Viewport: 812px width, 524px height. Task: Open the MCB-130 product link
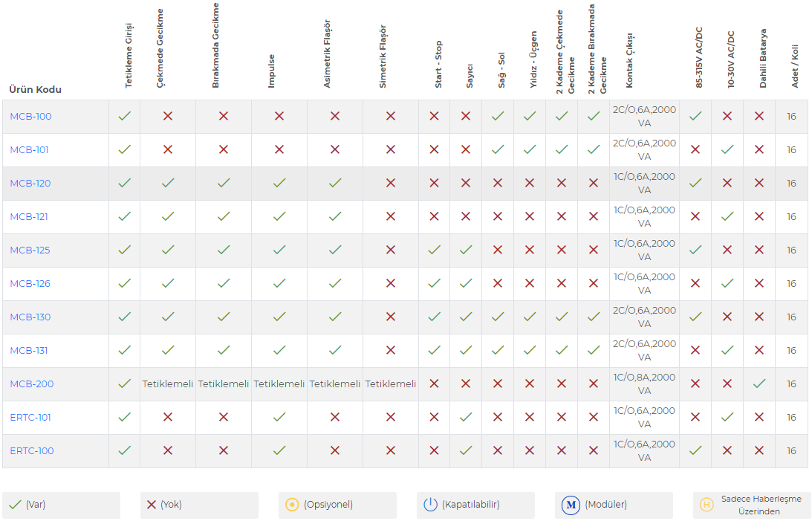(x=30, y=317)
